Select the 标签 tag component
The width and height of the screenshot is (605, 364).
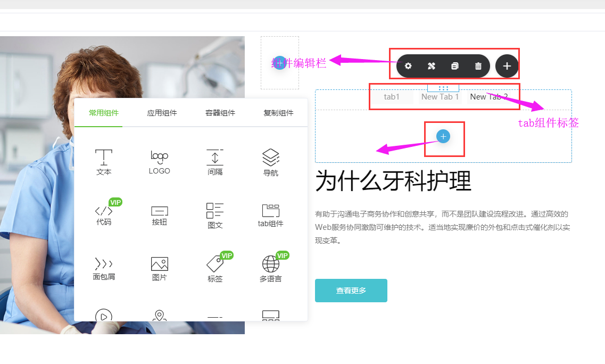(x=215, y=269)
